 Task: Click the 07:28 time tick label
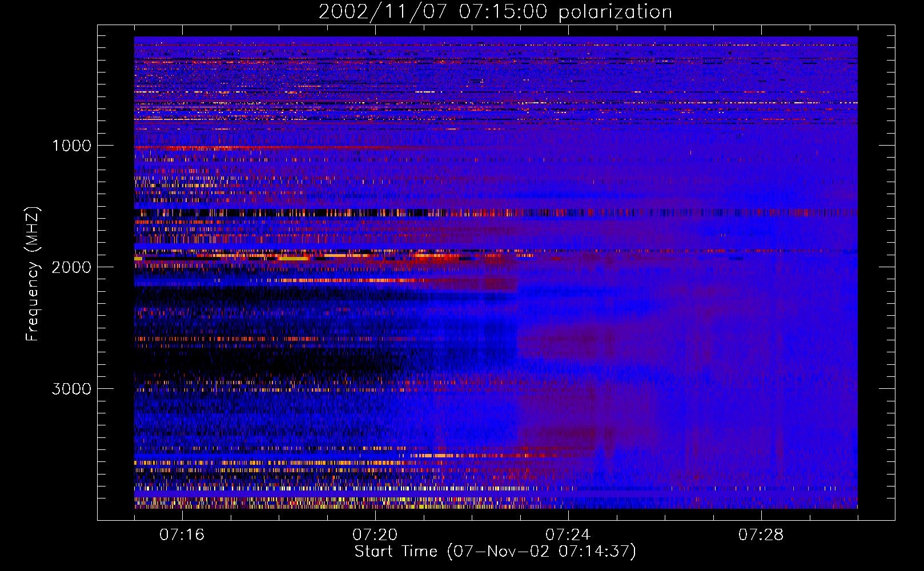(761, 535)
